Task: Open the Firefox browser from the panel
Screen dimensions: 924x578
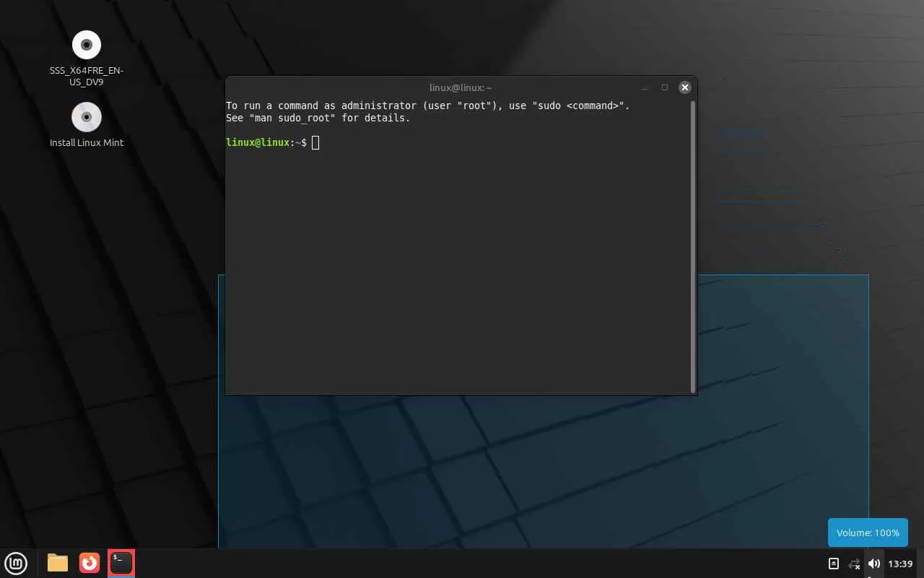Action: point(90,563)
